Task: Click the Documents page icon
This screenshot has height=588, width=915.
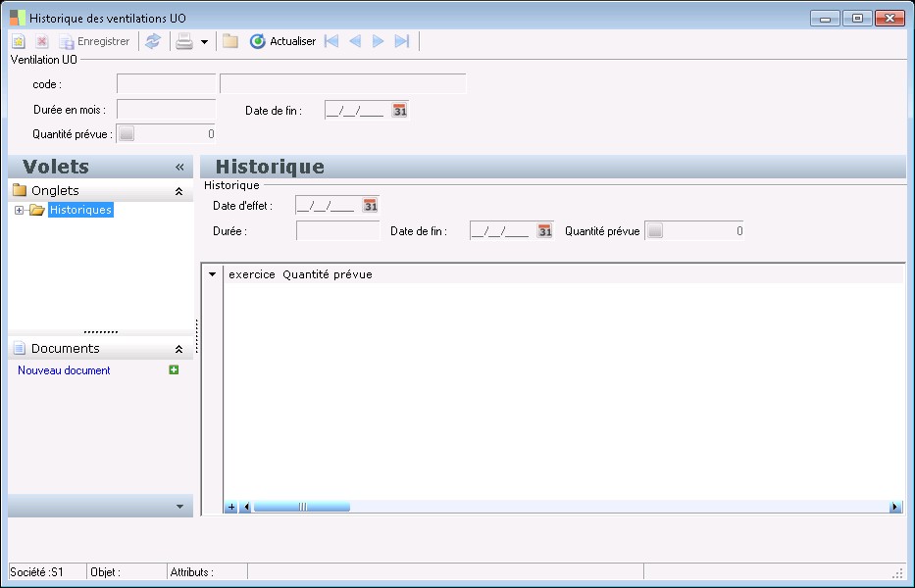Action: pos(20,348)
